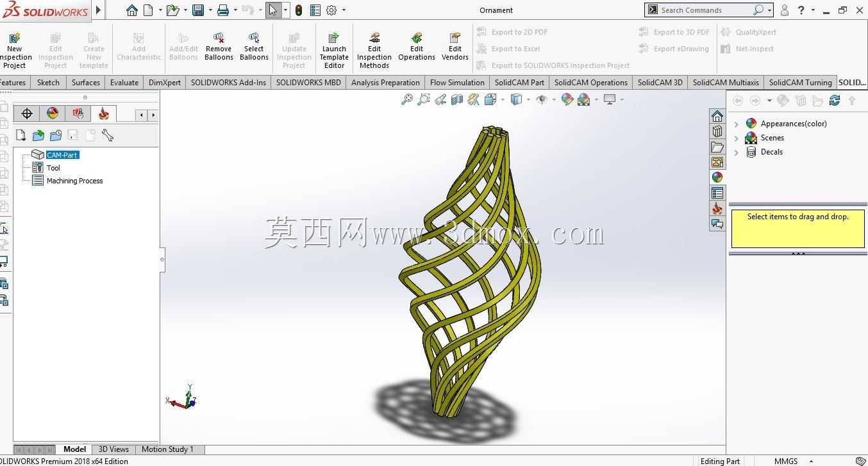Click New Inspection Project
This screenshot has height=466, width=868.
click(15, 51)
